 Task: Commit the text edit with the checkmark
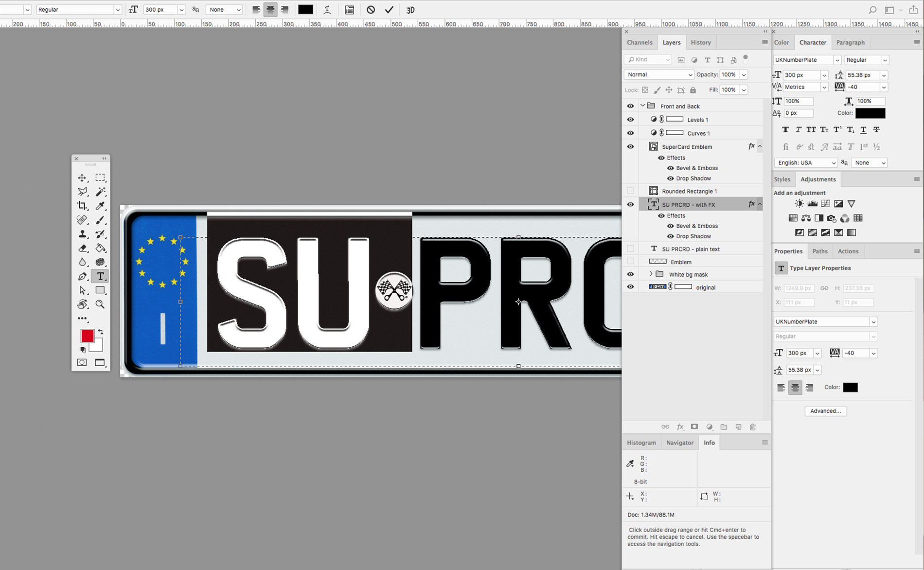point(389,9)
